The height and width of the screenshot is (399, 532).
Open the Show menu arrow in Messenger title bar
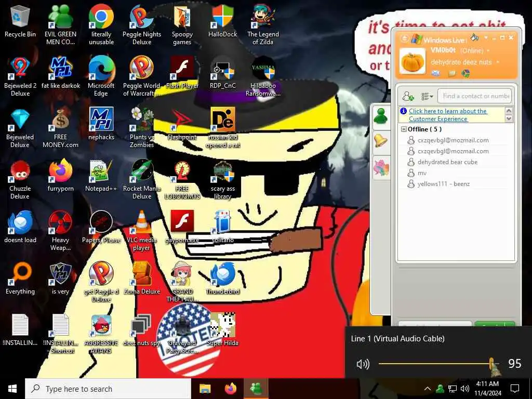pyautogui.click(x=486, y=37)
